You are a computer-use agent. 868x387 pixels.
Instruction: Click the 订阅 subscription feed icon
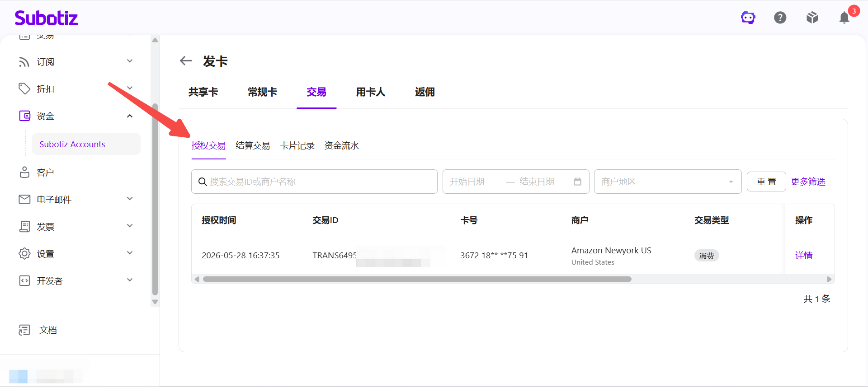click(x=24, y=62)
